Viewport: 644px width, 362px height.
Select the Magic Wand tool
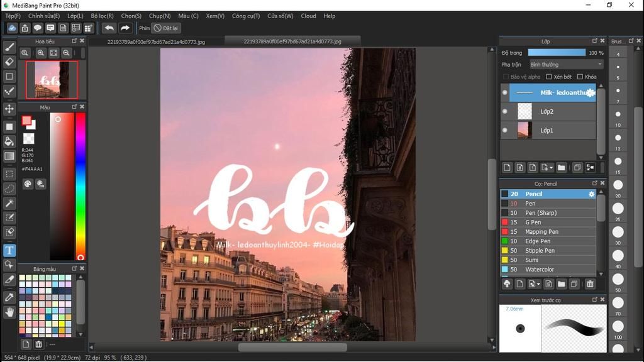[9, 203]
